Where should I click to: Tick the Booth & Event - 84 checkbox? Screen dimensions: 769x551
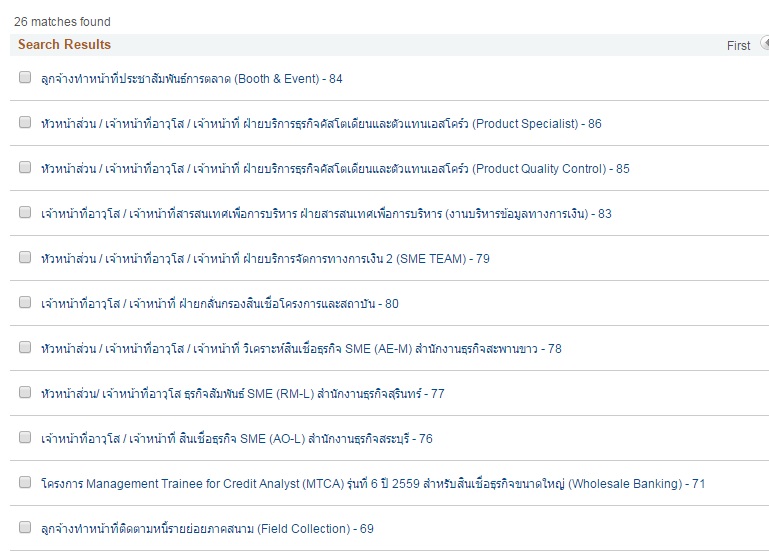click(25, 77)
